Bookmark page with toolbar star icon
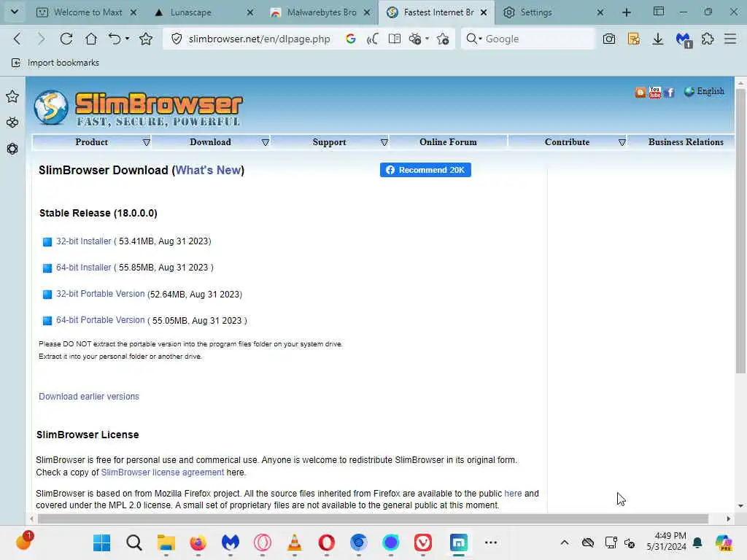This screenshot has height=560, width=747. (146, 39)
